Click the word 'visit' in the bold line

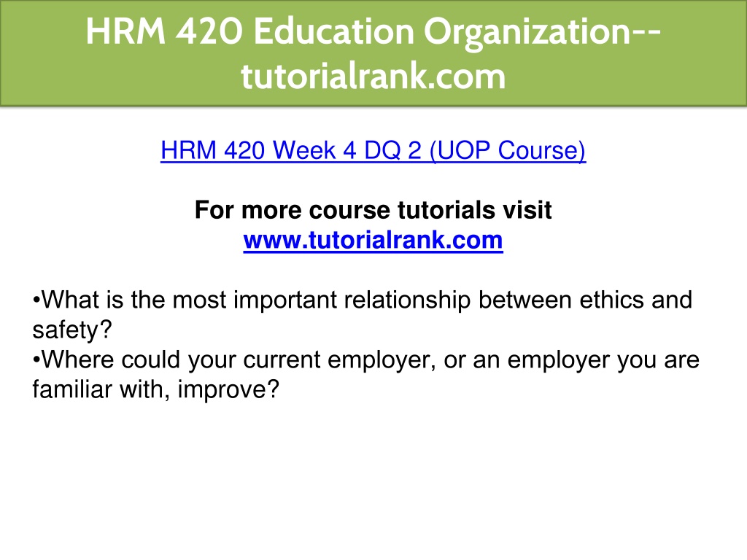tap(528, 210)
